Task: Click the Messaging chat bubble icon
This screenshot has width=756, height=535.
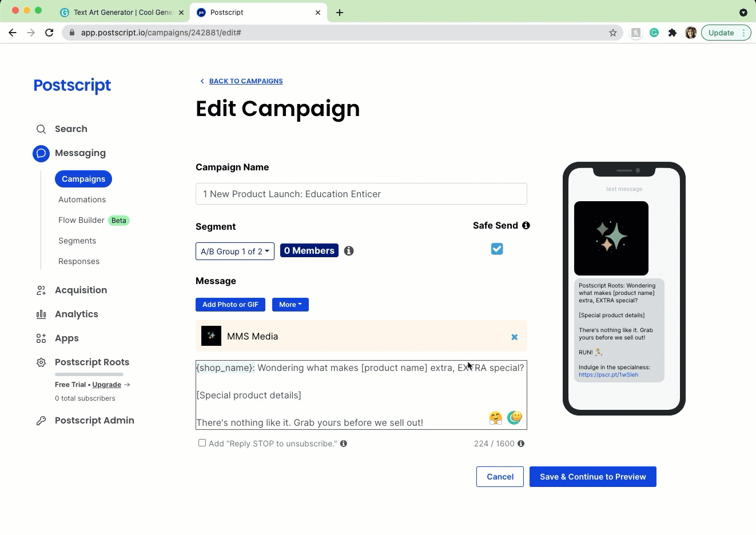Action: pyautogui.click(x=41, y=153)
